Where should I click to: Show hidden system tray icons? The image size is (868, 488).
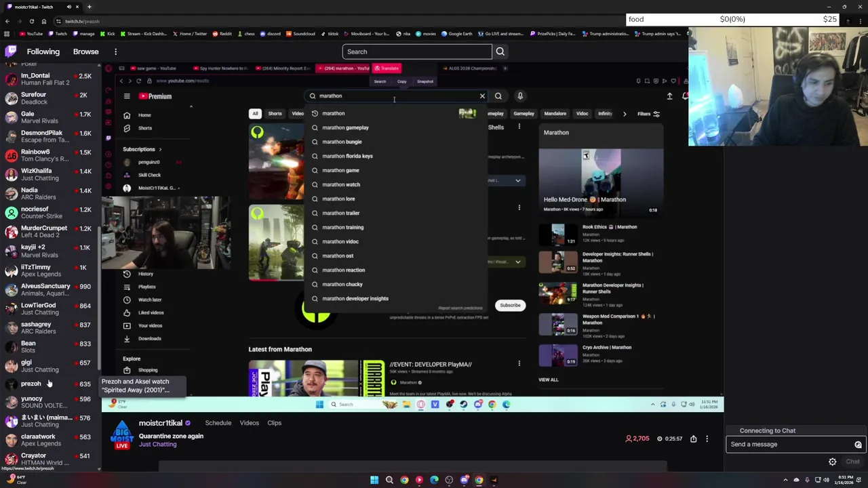[x=787, y=480]
